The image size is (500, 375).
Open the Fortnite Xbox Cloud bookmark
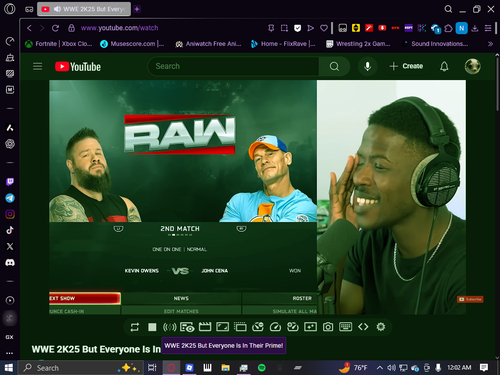tap(59, 44)
